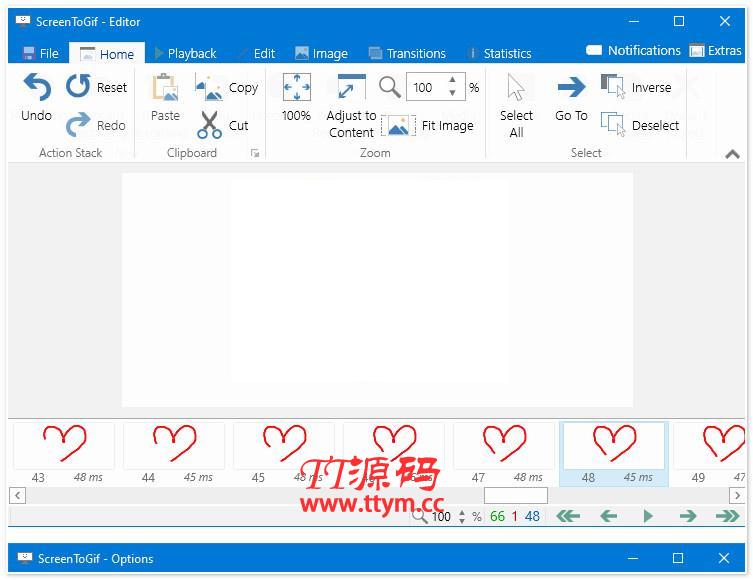Screen dimensions: 753x580
Task: Increase status bar zoom with up arrow
Action: point(462,512)
